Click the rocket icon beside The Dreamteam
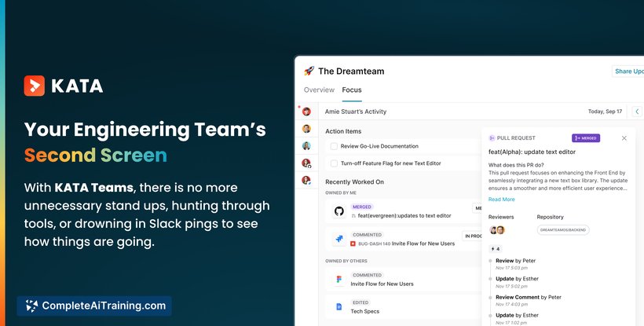The height and width of the screenshot is (326, 644). [x=309, y=71]
